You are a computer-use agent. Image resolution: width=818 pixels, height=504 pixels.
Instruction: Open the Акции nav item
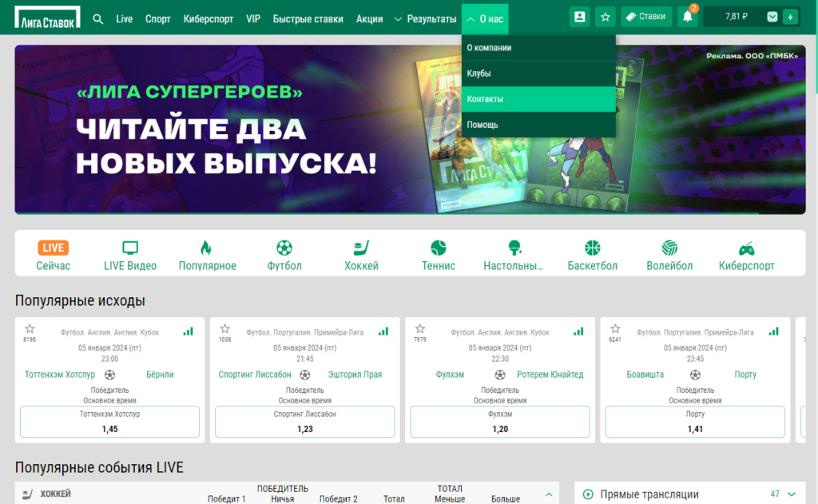(369, 19)
